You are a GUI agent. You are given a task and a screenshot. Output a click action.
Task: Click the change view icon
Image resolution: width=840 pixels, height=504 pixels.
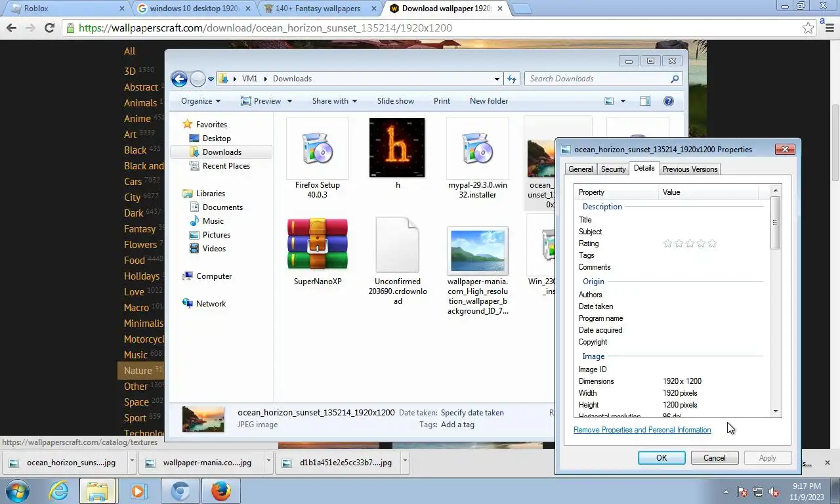click(609, 101)
